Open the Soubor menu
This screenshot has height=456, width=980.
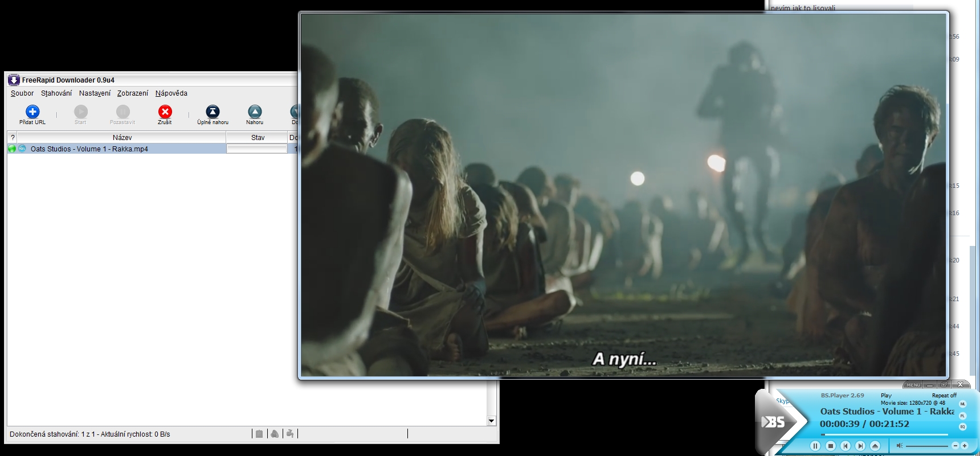coord(22,93)
